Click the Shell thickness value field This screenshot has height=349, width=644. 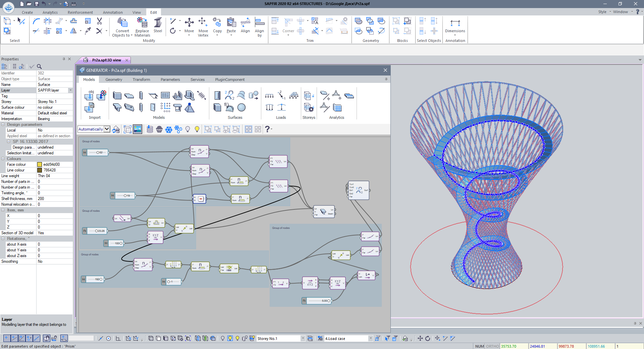(x=54, y=199)
